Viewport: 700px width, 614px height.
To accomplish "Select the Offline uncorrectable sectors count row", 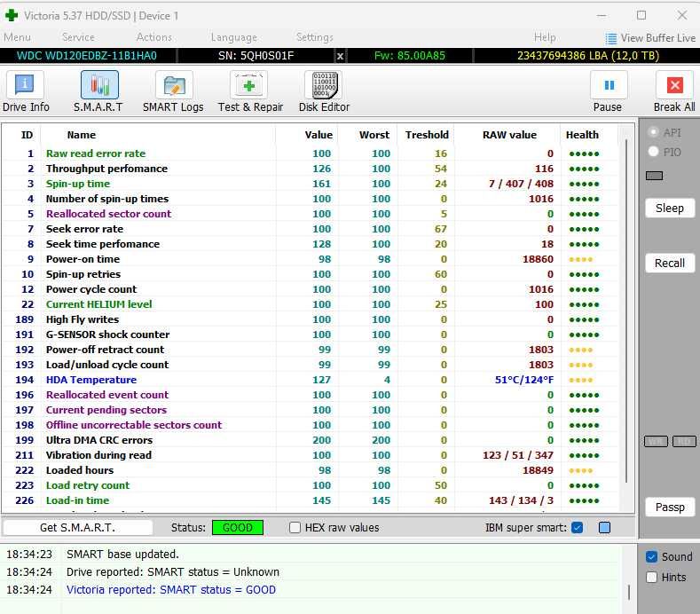I will (x=311, y=425).
